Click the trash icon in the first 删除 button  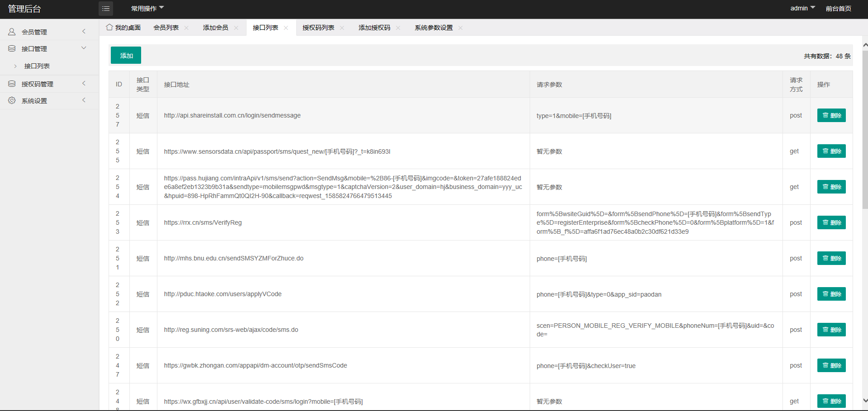(826, 115)
